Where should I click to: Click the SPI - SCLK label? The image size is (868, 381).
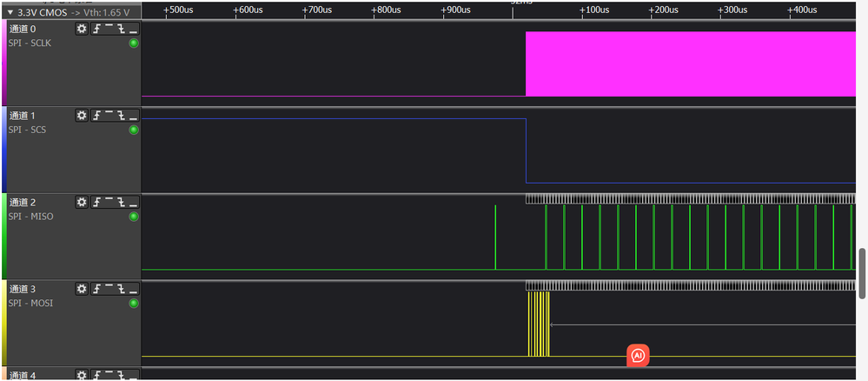(30, 43)
